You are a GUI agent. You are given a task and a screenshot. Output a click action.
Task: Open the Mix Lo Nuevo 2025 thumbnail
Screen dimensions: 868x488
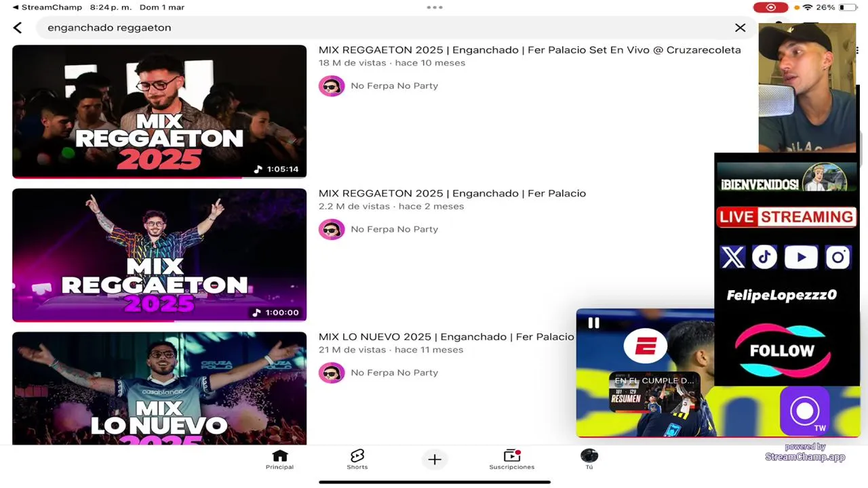click(159, 388)
